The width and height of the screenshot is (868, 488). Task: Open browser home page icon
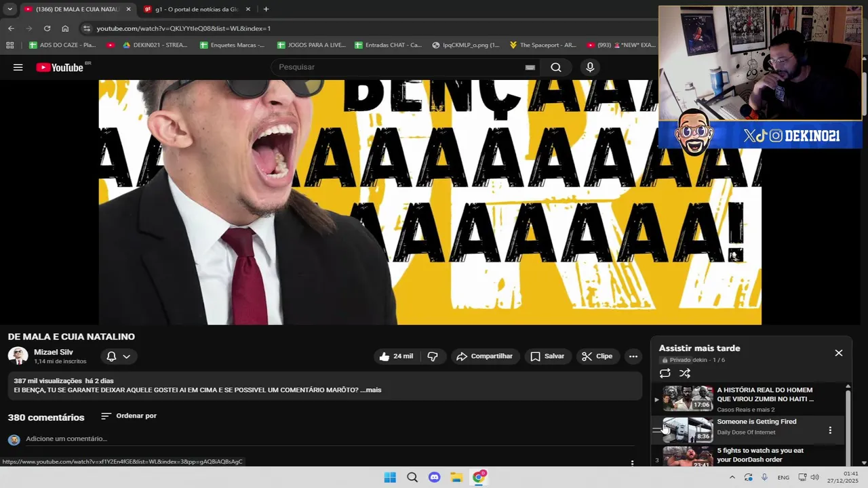click(x=65, y=28)
